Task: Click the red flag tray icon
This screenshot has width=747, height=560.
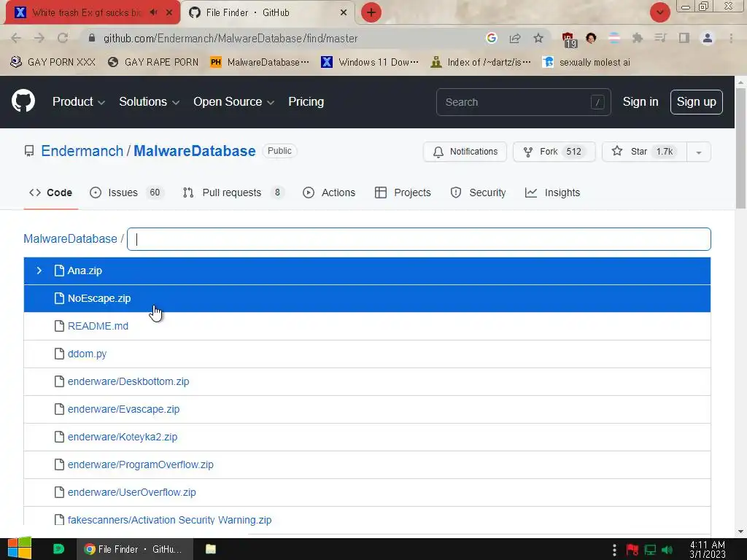Action: [632, 550]
